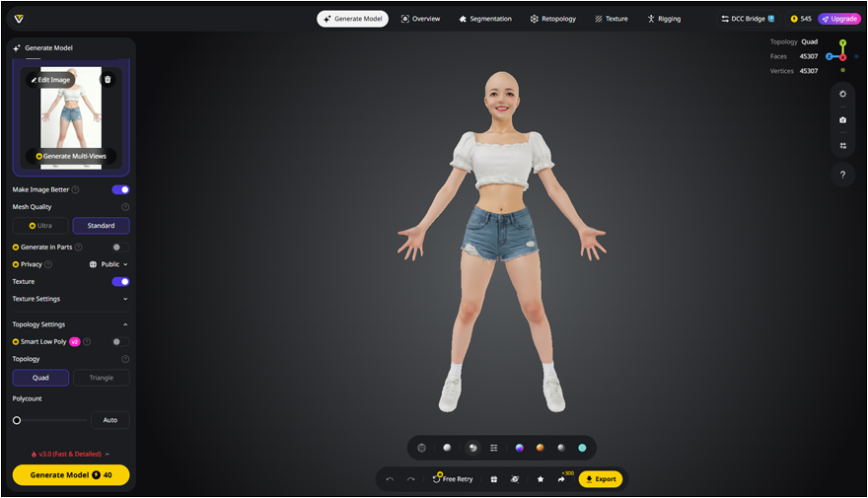Viewport: 868px width, 498px height.
Task: Click the trash icon on image thumbnail
Action: 108,79
